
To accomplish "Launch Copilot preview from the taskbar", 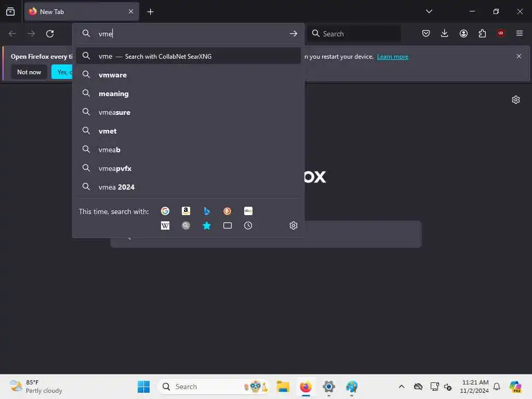I will click(516, 387).
